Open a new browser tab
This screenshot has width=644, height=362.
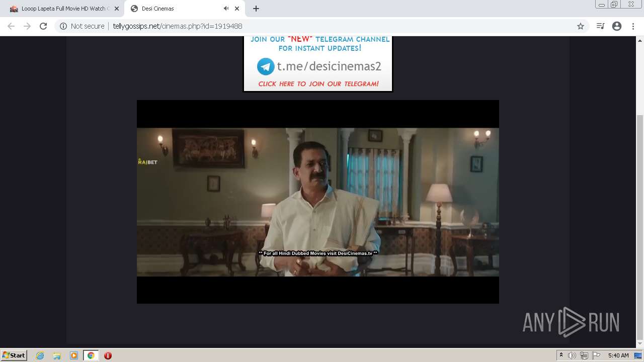[256, 9]
